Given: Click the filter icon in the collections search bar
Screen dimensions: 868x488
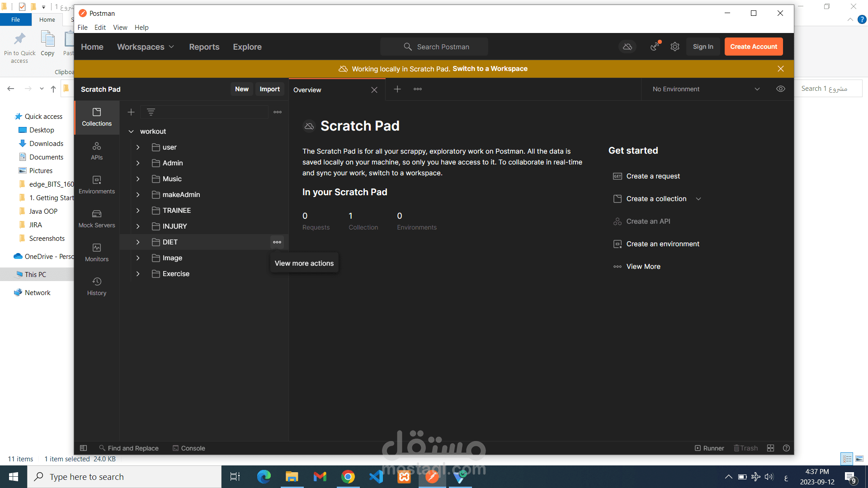Looking at the screenshot, I should 151,112.
